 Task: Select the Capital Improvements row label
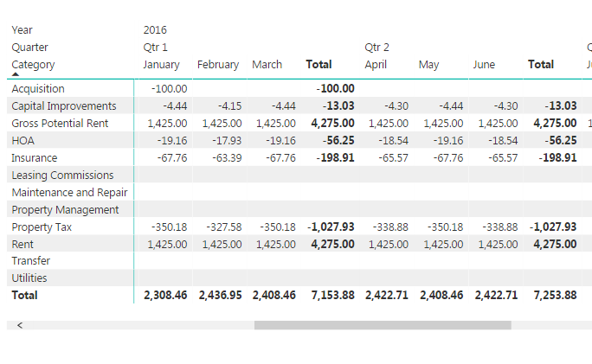tap(64, 106)
